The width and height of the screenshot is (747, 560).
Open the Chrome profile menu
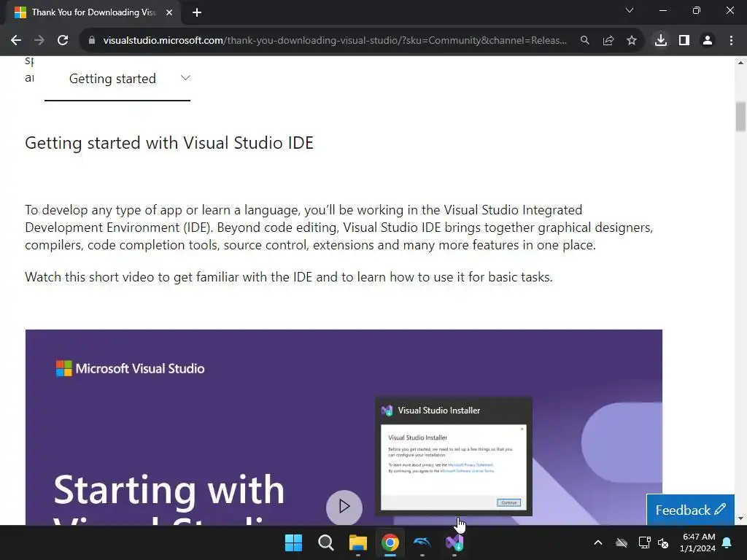click(x=708, y=41)
